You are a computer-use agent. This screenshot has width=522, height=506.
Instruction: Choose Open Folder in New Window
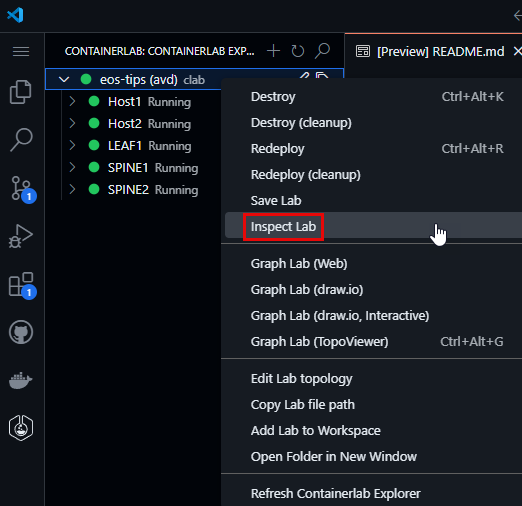pos(373,457)
